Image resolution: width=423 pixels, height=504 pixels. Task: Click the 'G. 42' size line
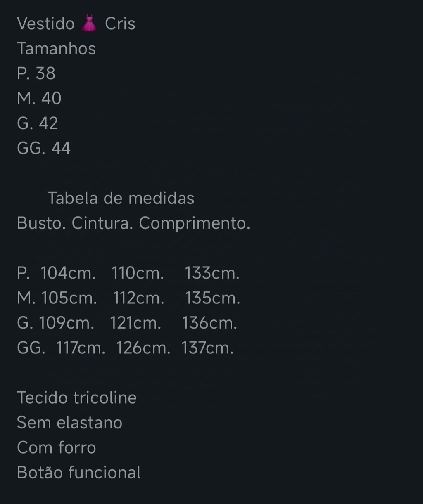[38, 123]
